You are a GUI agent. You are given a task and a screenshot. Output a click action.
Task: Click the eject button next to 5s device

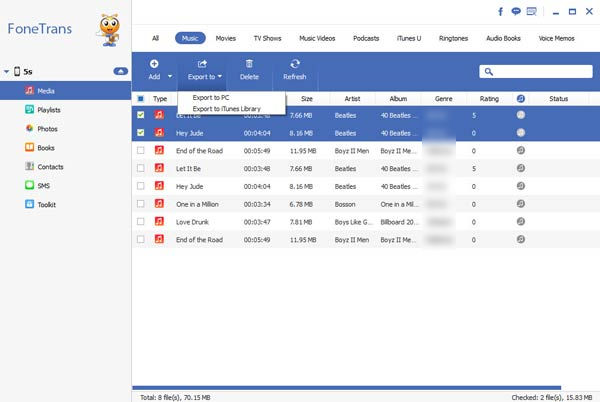tap(121, 71)
